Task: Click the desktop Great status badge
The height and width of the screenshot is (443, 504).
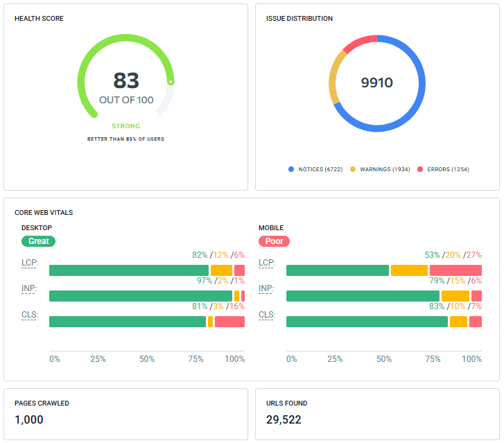Action: [38, 241]
